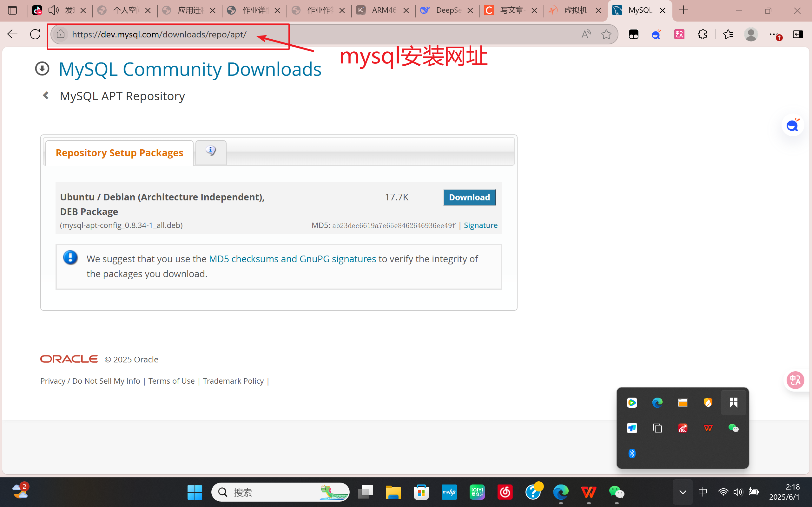Open the weather widget on the taskbar
The image size is (812, 507).
(x=20, y=491)
